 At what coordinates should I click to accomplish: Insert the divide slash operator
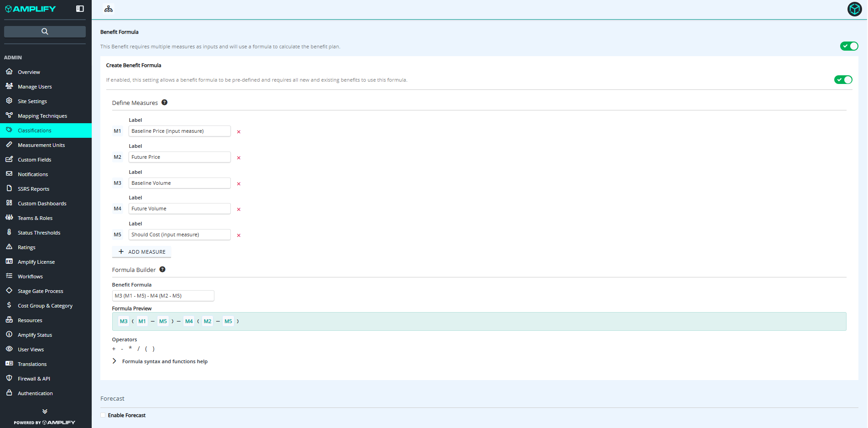coord(139,349)
